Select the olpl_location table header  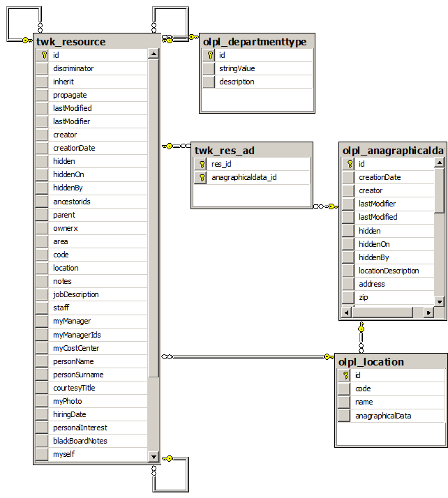[391, 362]
